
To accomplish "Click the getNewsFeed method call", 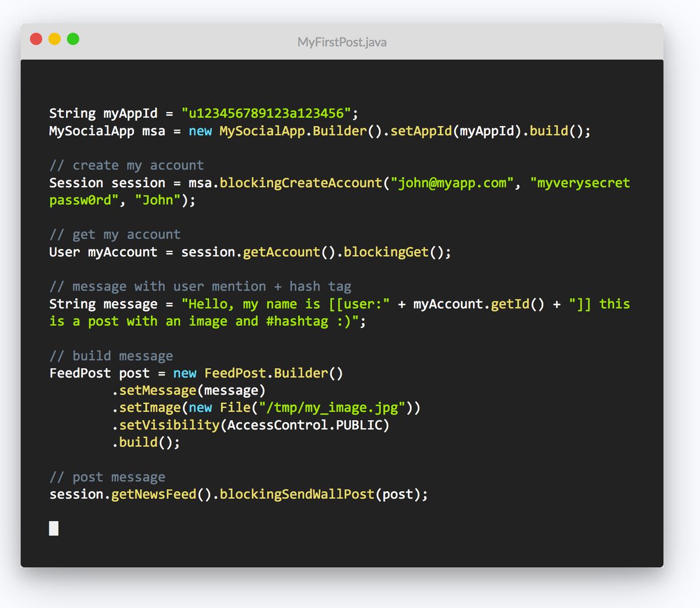I will pos(154,494).
